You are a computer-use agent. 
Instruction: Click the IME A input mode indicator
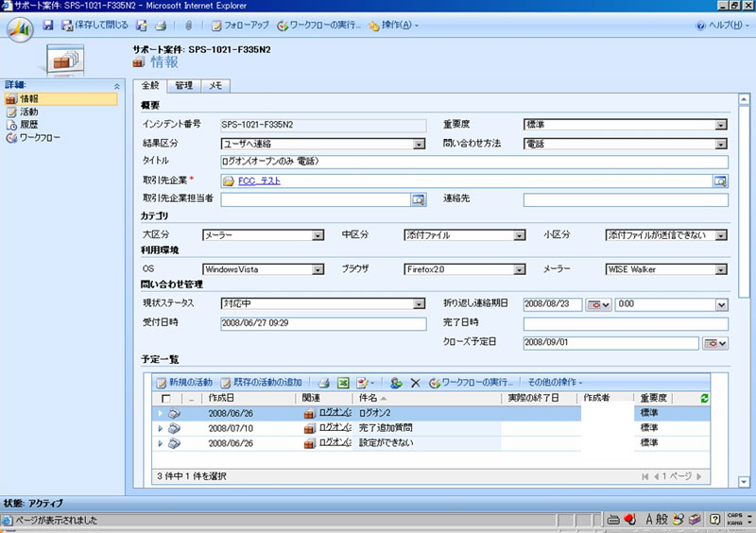point(649,520)
